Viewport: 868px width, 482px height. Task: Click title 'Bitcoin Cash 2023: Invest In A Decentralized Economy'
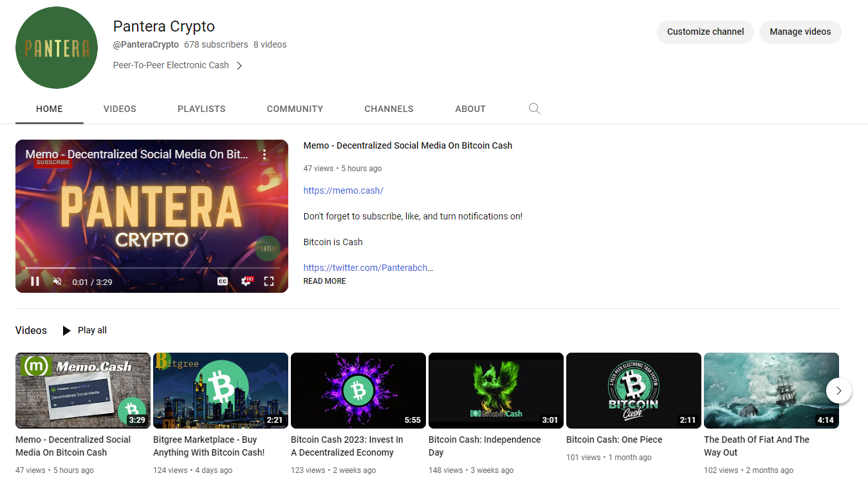[x=347, y=446]
